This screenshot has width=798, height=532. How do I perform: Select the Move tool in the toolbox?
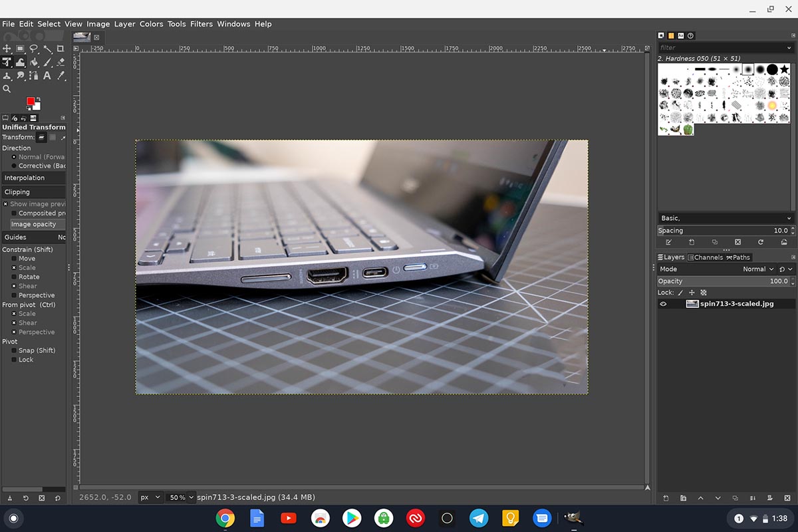point(7,49)
